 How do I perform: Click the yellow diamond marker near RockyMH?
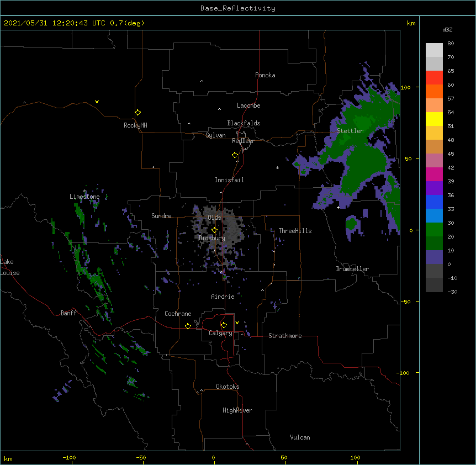tap(138, 113)
